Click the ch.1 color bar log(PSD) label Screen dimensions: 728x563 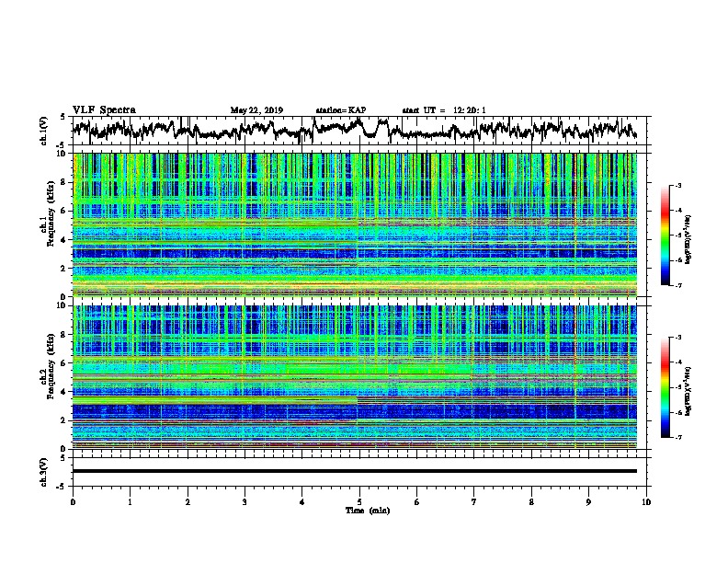[x=688, y=239]
